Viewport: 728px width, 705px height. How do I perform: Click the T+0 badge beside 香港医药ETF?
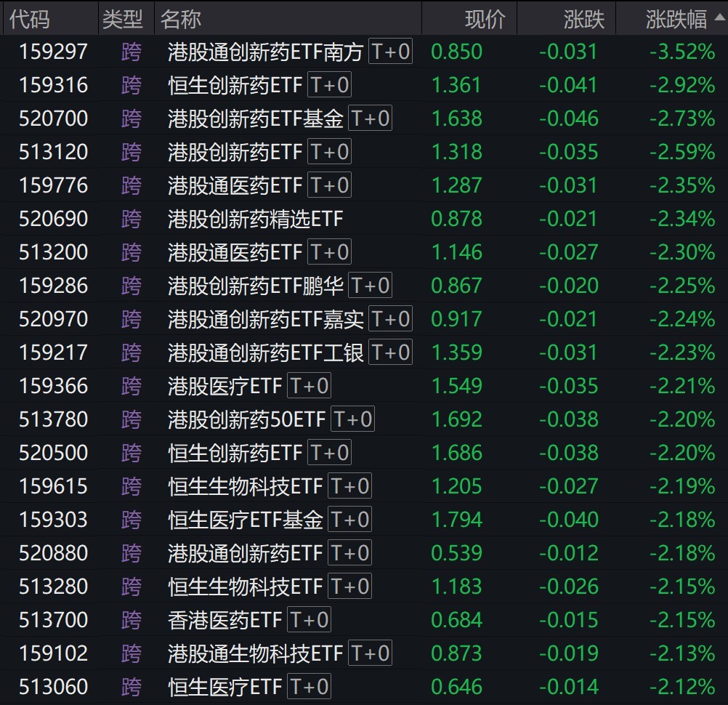[x=309, y=620]
